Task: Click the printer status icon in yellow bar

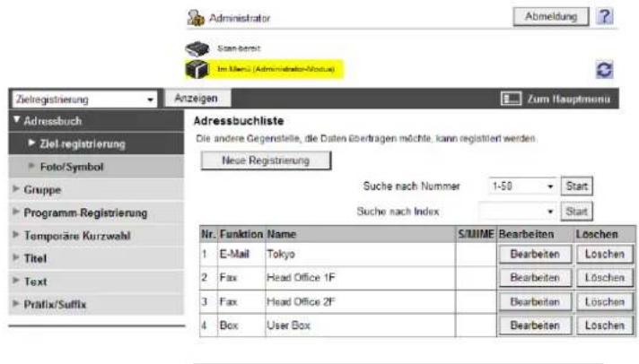Action: pyautogui.click(x=197, y=69)
